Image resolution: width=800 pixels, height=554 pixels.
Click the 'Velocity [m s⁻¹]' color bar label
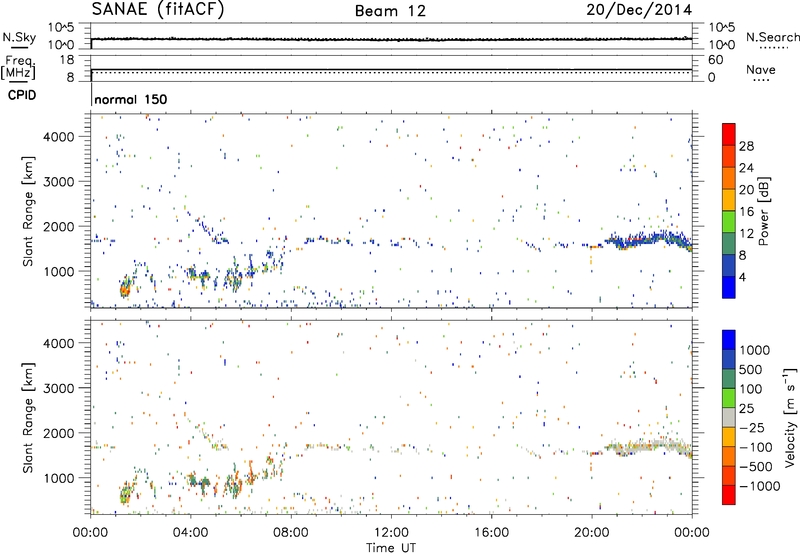tap(790, 417)
